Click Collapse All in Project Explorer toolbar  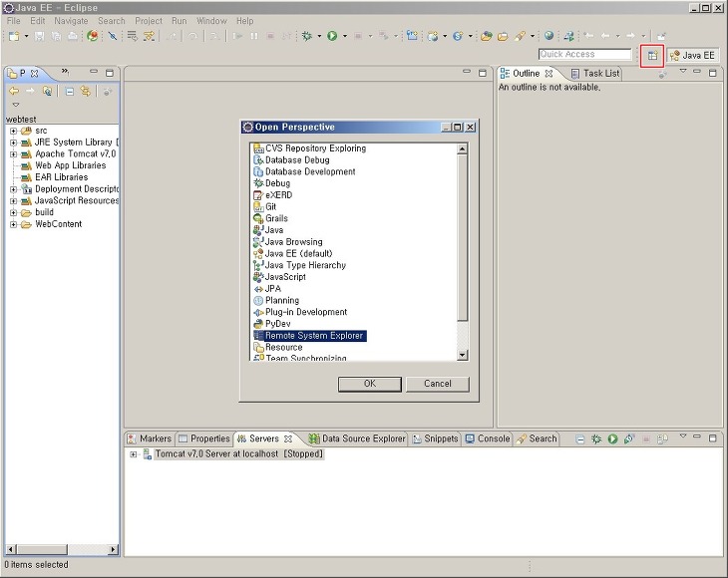tap(70, 92)
